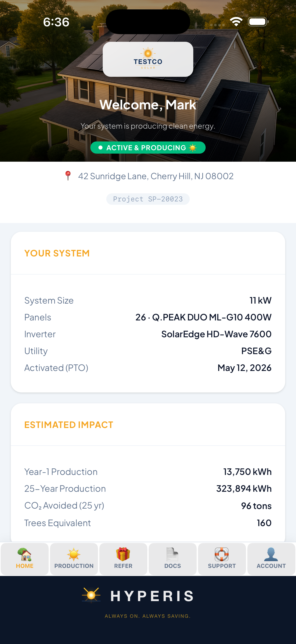Screen dimensions: 296x644
Task: Tap the battery status icon
Action: (x=258, y=22)
